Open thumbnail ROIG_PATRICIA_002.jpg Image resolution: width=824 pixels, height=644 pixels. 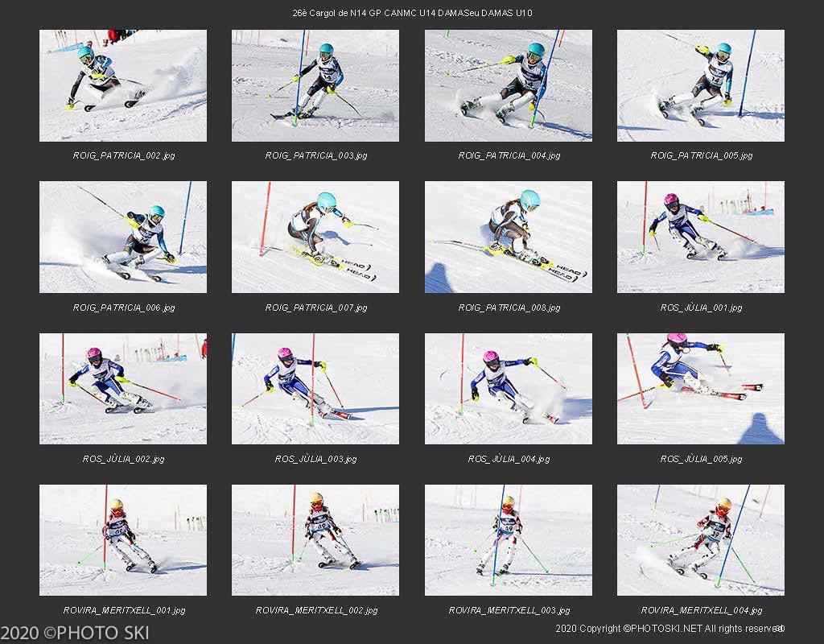(123, 85)
